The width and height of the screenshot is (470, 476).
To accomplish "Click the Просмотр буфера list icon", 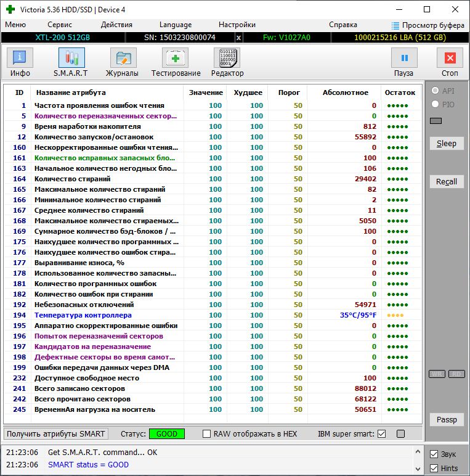I will (x=395, y=25).
